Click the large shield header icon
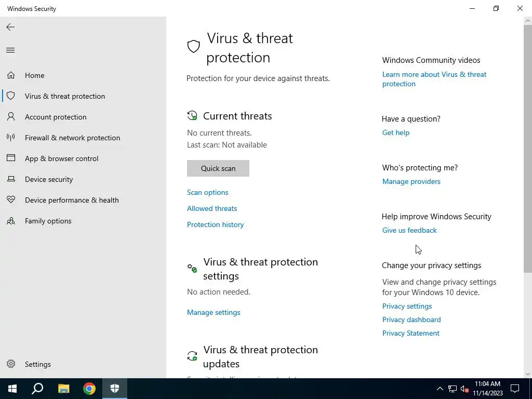 pos(193,46)
